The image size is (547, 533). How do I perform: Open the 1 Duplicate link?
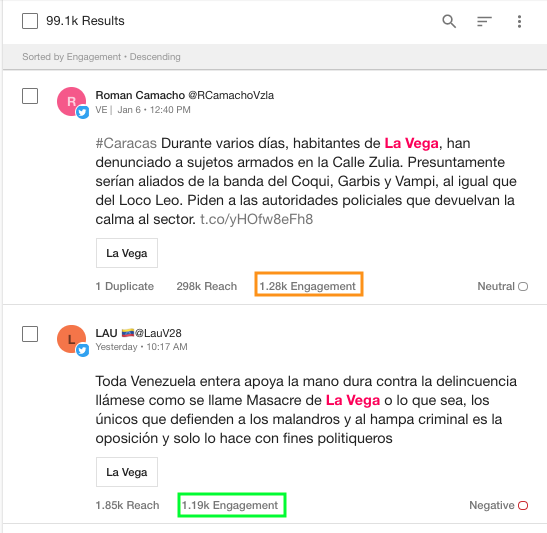[125, 286]
